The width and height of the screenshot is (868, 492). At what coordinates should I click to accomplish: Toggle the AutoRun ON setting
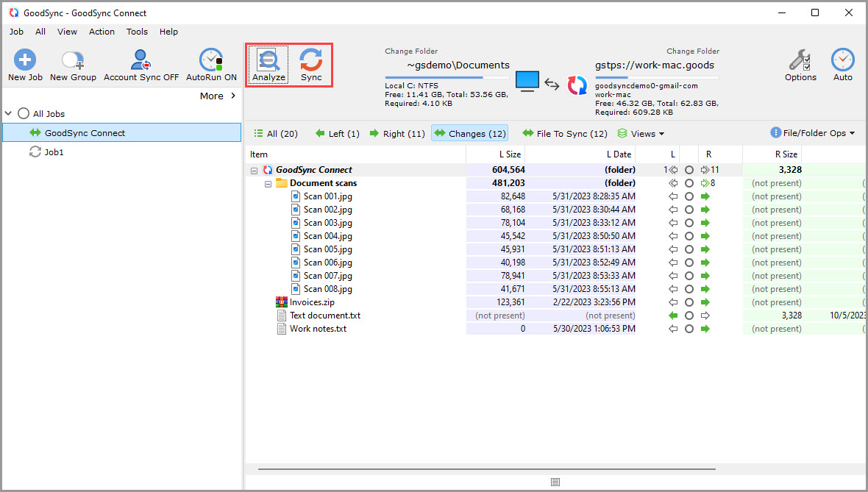pos(211,63)
